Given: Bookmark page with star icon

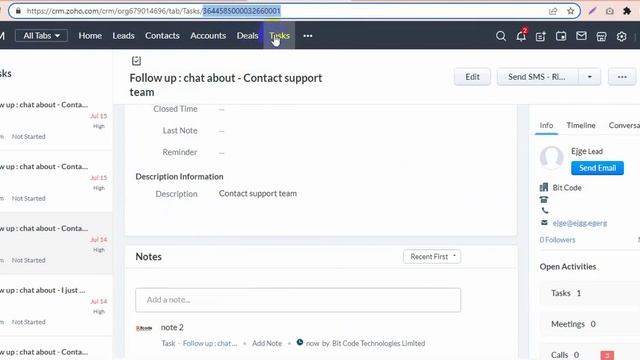Looking at the screenshot, I should click(571, 11).
